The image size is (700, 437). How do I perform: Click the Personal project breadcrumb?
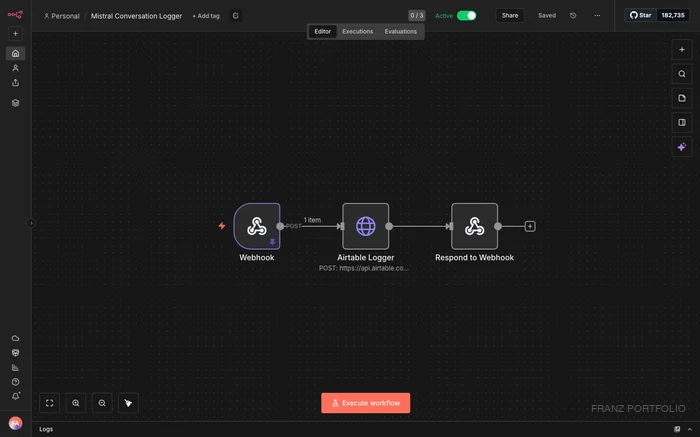click(62, 16)
